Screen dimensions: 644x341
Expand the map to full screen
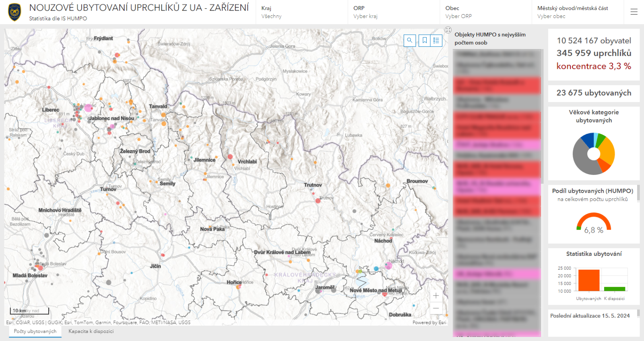(x=448, y=30)
